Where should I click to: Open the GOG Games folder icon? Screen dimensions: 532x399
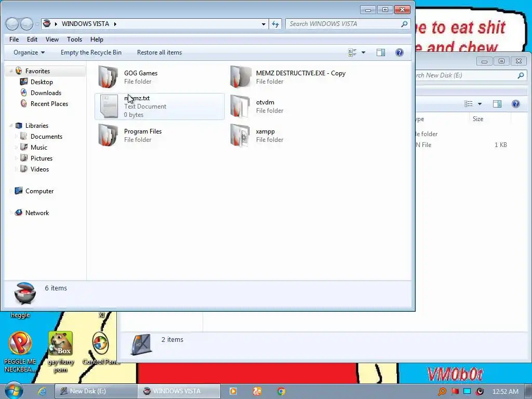[108, 77]
